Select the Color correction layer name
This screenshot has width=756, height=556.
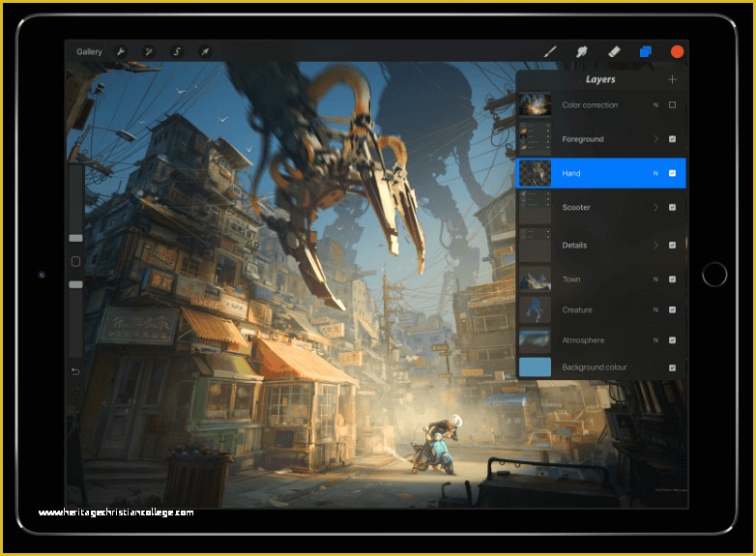(x=590, y=104)
